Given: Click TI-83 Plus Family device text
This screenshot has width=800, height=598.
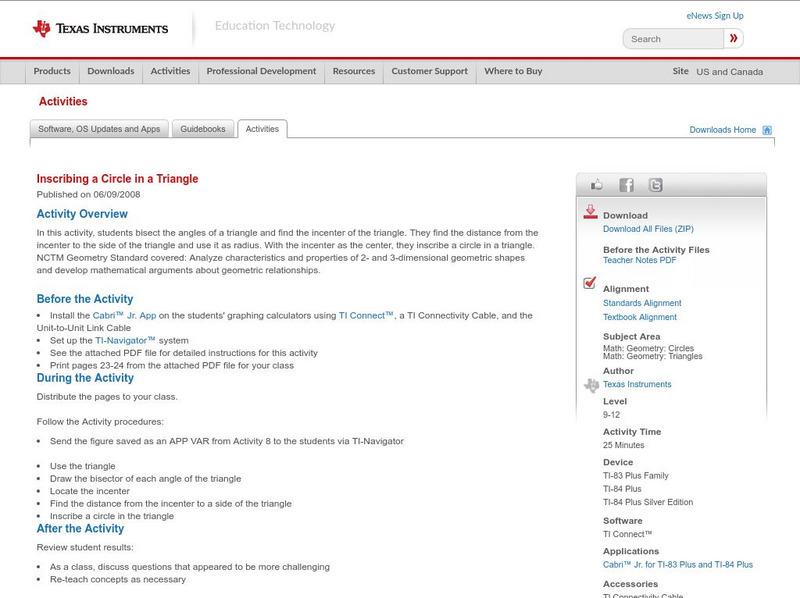Looking at the screenshot, I should [x=636, y=476].
